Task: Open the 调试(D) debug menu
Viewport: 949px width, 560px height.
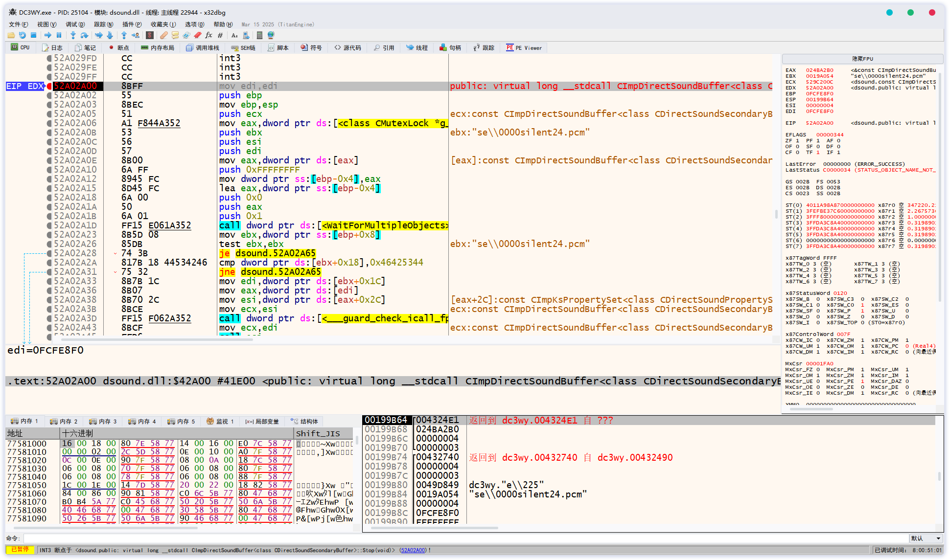Action: coord(75,24)
